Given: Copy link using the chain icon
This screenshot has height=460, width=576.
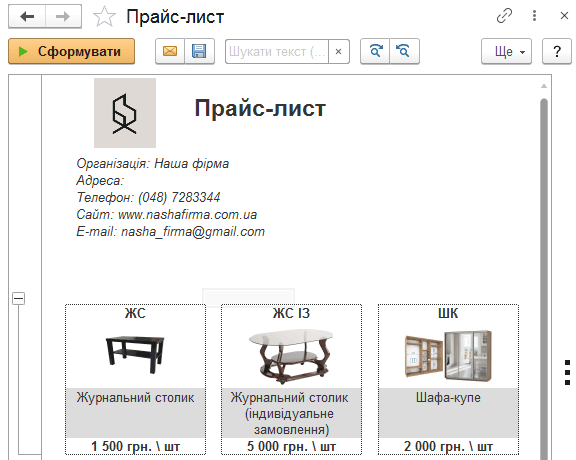Looking at the screenshot, I should 504,16.
